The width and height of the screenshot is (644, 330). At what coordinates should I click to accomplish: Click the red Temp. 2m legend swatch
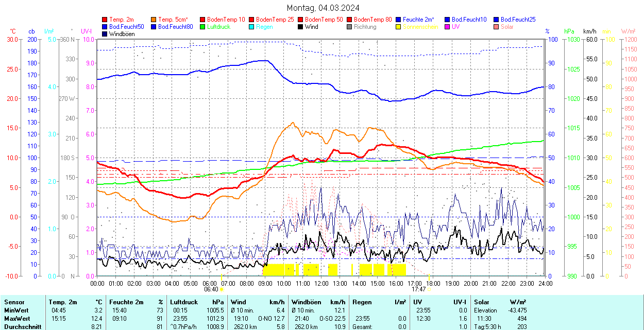105,20
